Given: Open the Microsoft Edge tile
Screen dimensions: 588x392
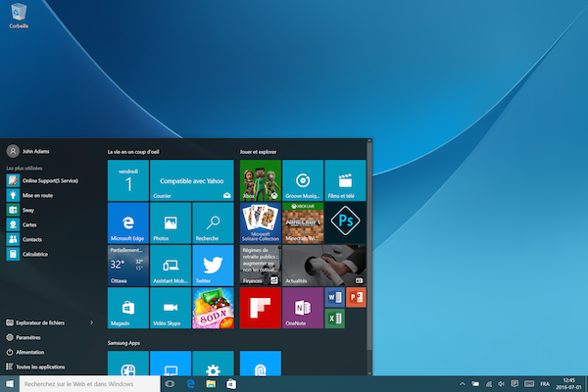Looking at the screenshot, I should (x=127, y=222).
